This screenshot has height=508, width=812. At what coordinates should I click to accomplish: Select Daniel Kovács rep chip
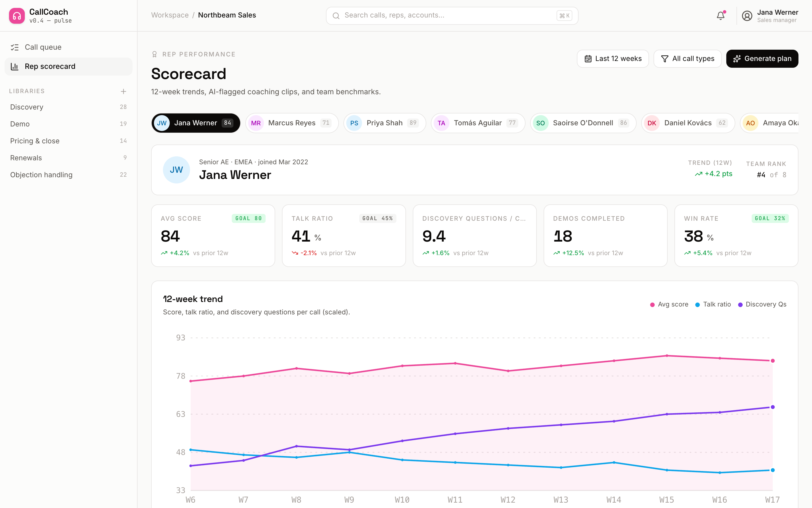pyautogui.click(x=688, y=123)
